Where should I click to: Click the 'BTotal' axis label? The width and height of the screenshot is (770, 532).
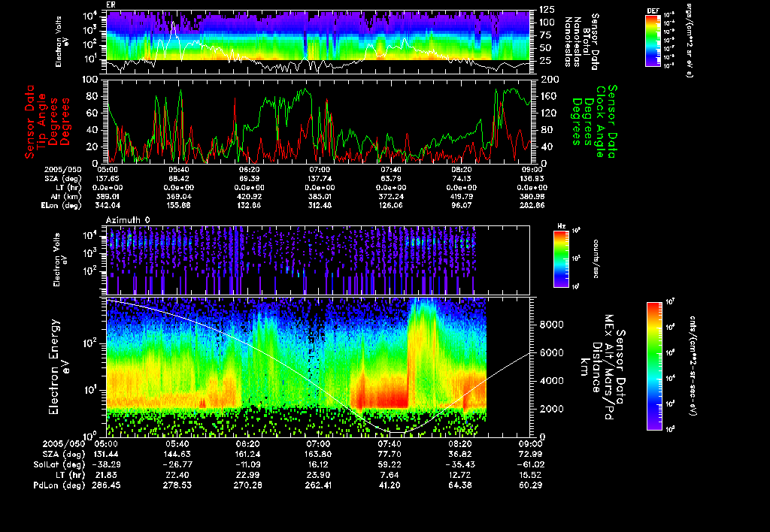586,42
